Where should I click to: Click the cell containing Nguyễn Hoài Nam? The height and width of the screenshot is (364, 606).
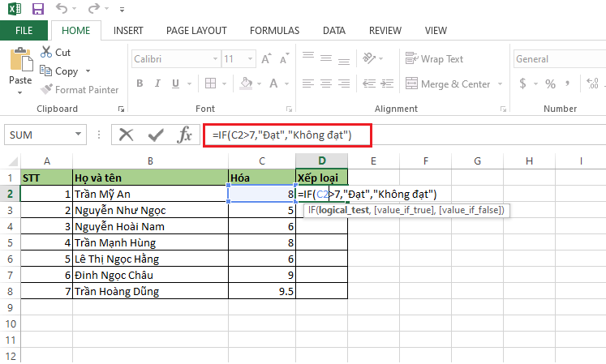[150, 226]
